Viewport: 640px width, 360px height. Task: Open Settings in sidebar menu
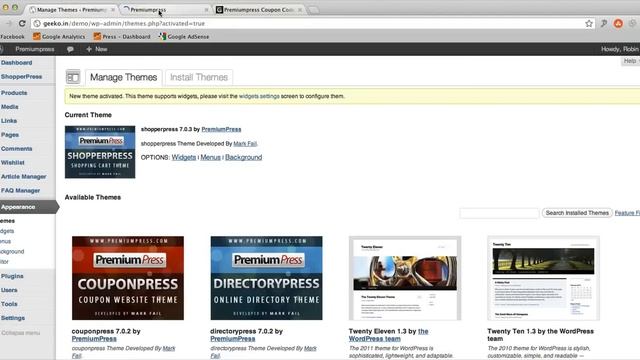pyautogui.click(x=13, y=318)
